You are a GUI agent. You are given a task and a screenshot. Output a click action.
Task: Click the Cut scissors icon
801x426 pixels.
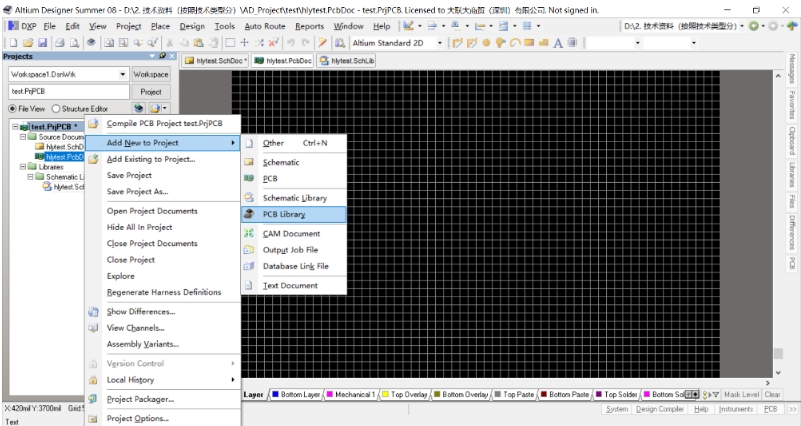click(170, 43)
